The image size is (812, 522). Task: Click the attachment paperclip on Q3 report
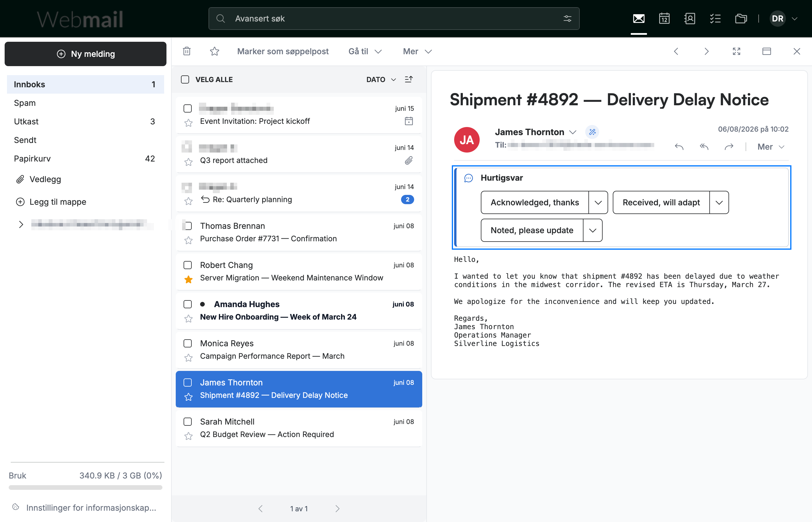click(409, 160)
